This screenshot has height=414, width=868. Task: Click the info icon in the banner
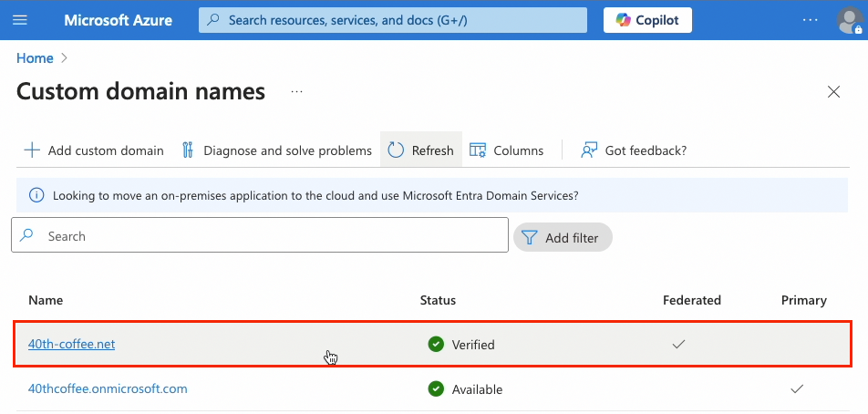tap(36, 195)
